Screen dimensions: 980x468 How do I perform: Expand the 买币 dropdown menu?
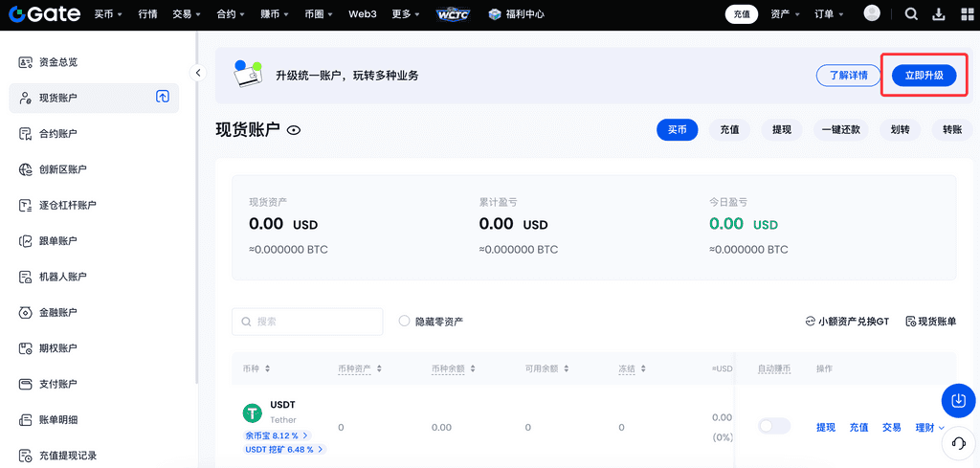[x=108, y=14]
